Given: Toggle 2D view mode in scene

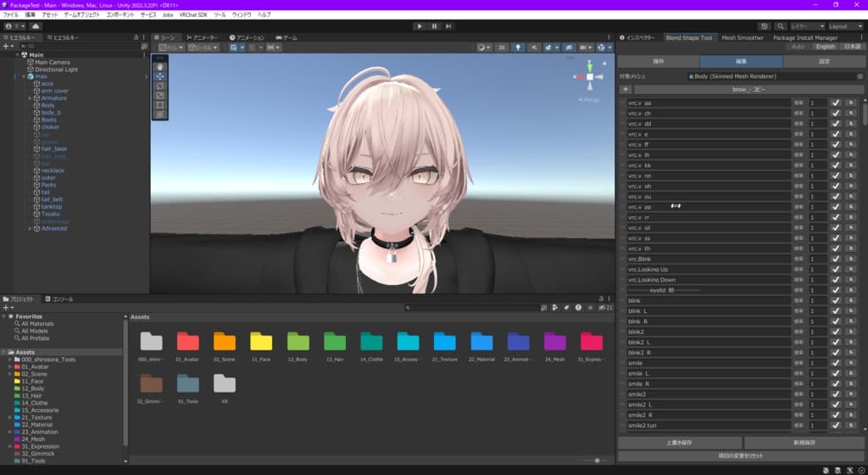Looking at the screenshot, I should pyautogui.click(x=502, y=47).
